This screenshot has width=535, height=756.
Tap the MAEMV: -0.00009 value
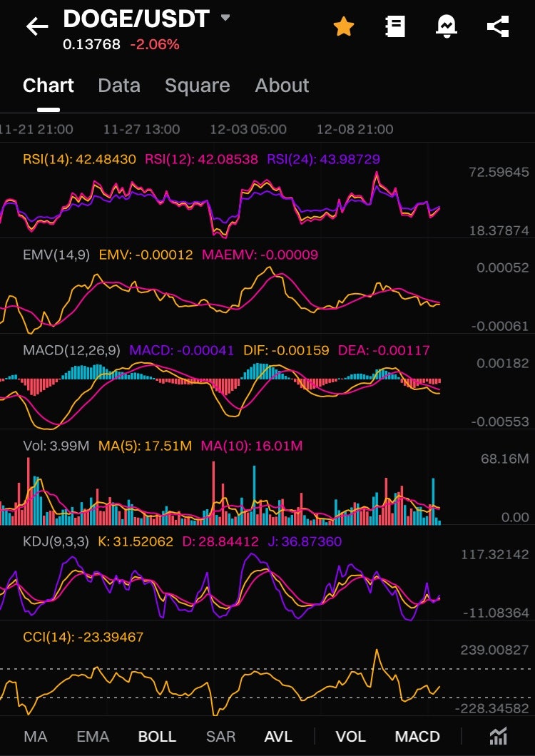click(260, 255)
